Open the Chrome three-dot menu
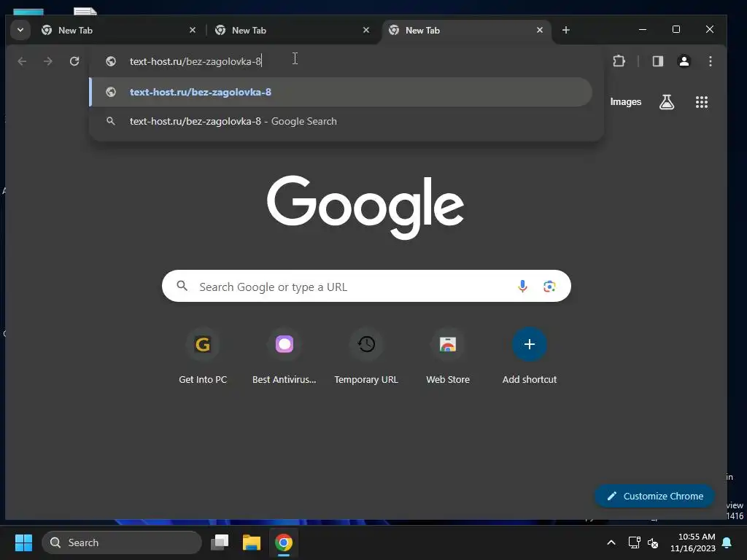This screenshot has width=747, height=560. pyautogui.click(x=711, y=61)
